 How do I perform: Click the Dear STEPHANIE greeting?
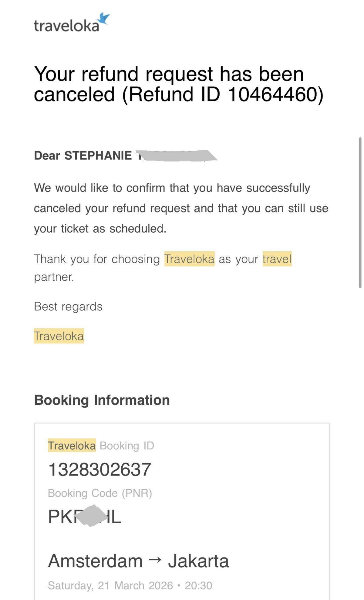[83, 155]
